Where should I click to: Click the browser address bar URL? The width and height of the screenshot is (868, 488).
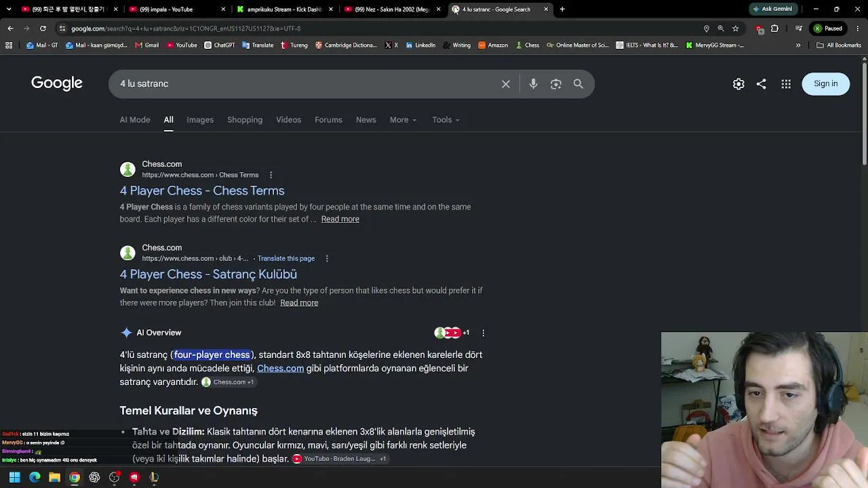tap(186, 28)
